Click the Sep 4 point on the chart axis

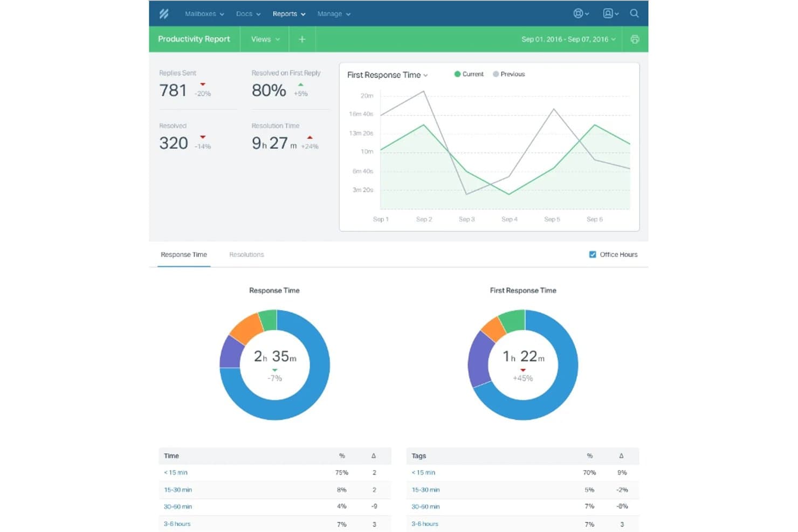pyautogui.click(x=510, y=219)
